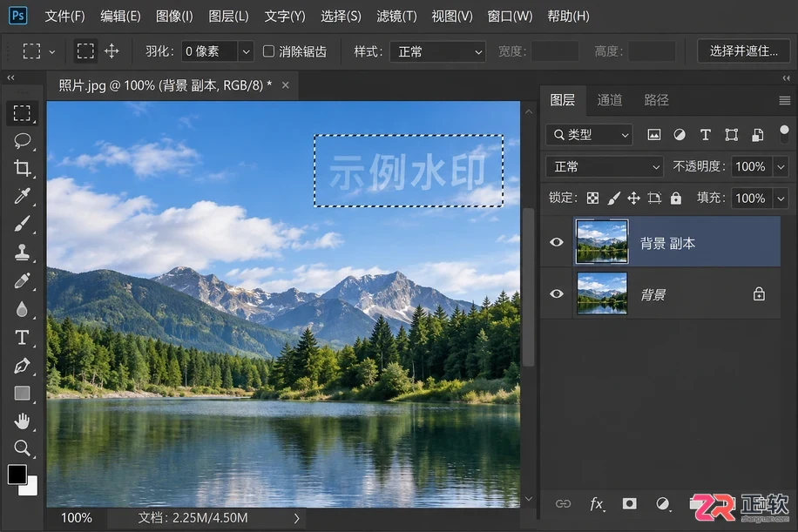Screen dimensions: 798x532
Task: Open the 选择(S) menu
Action: point(341,17)
